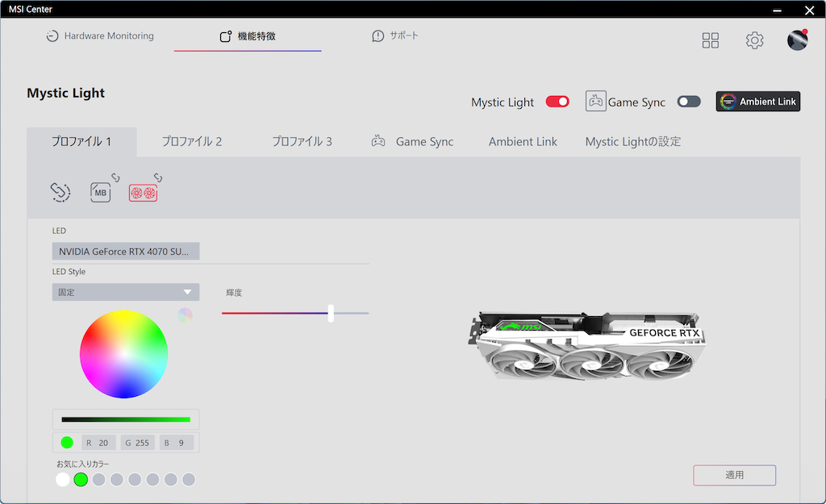Viewport: 826px width, 504px height.
Task: Select the green favorite color swatch
Action: pyautogui.click(x=81, y=479)
